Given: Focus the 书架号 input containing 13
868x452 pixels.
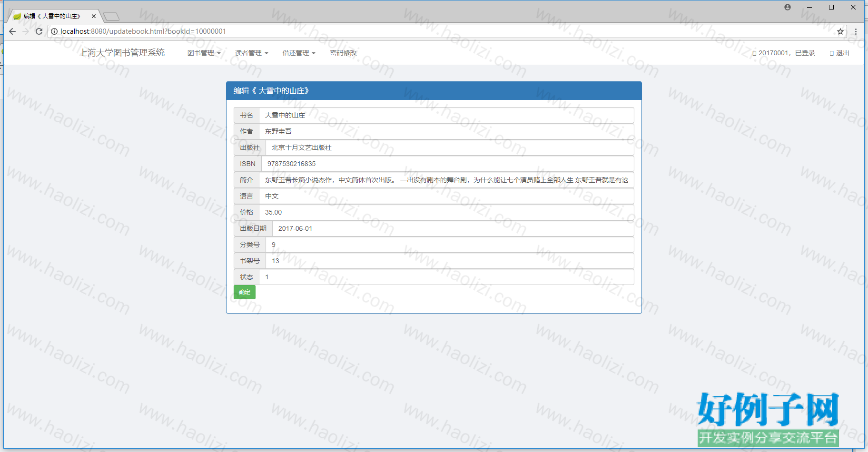Looking at the screenshot, I should pos(450,261).
